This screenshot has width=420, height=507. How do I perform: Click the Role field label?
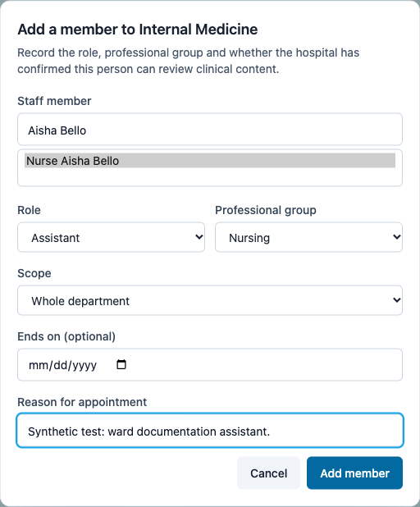[29, 210]
